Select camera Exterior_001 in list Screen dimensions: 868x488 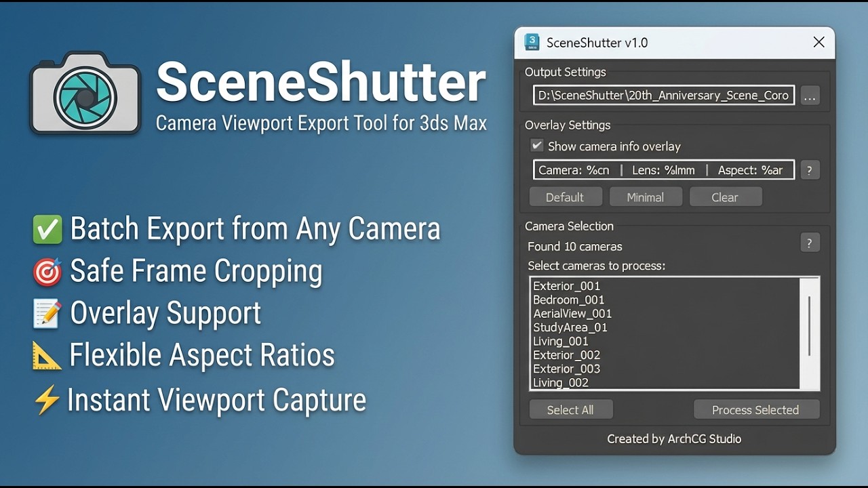click(x=664, y=286)
